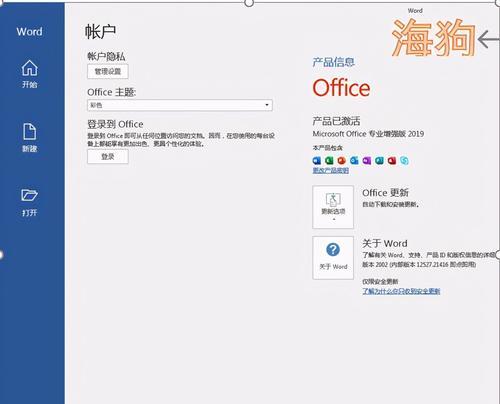Click the 关于 Word question mark button
This screenshot has width=500, height=404.
tap(333, 258)
